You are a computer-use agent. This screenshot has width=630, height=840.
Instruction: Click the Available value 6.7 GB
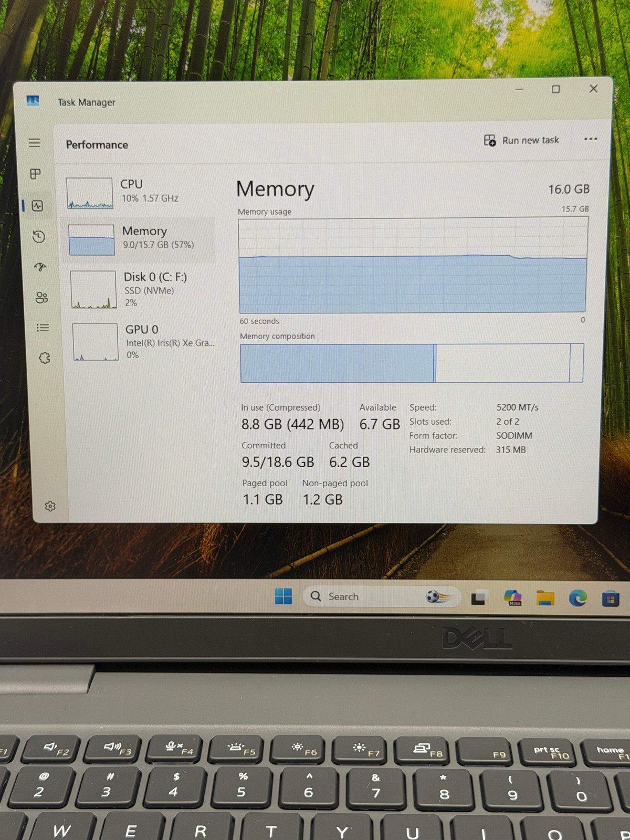click(x=380, y=424)
